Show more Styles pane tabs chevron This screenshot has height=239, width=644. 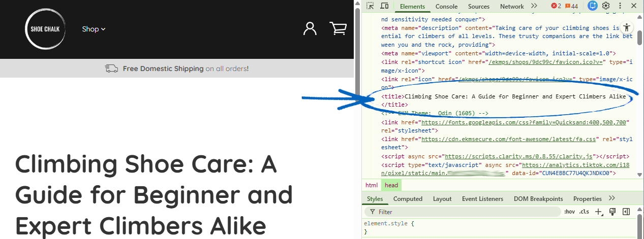pyautogui.click(x=611, y=198)
